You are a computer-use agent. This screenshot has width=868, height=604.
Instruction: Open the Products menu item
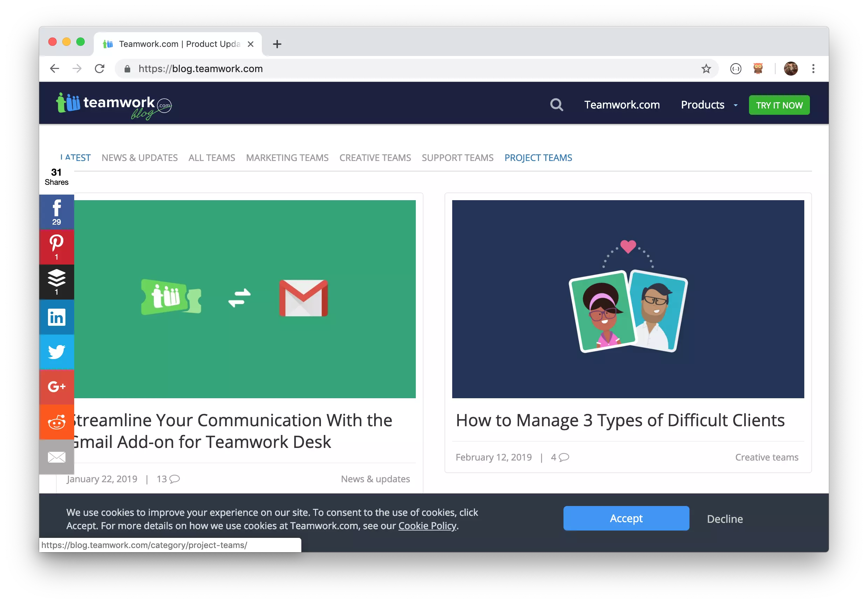702,105
